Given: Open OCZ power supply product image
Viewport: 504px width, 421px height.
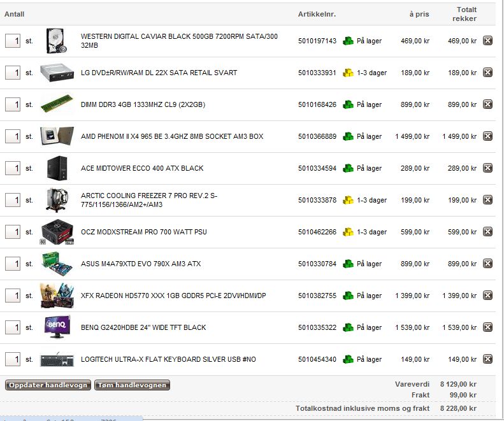Looking at the screenshot, I should click(x=57, y=232).
